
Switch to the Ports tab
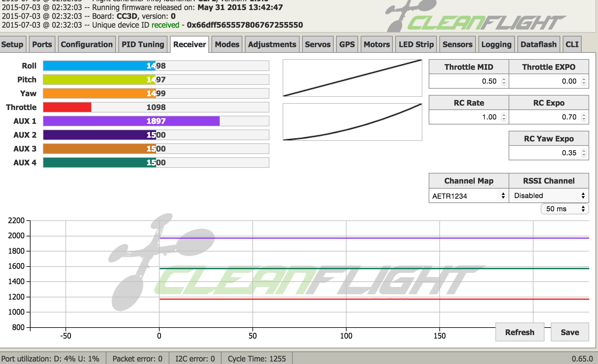click(x=42, y=44)
